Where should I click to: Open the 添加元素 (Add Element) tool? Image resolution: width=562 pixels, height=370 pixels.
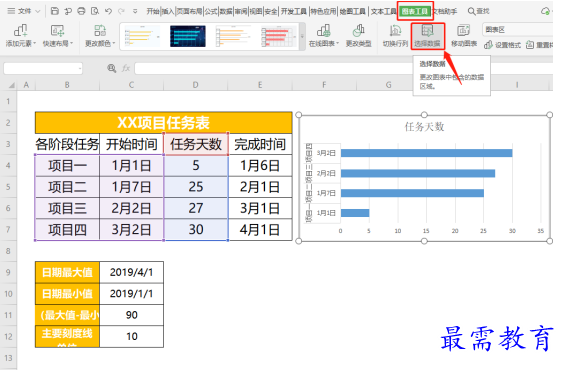click(21, 35)
